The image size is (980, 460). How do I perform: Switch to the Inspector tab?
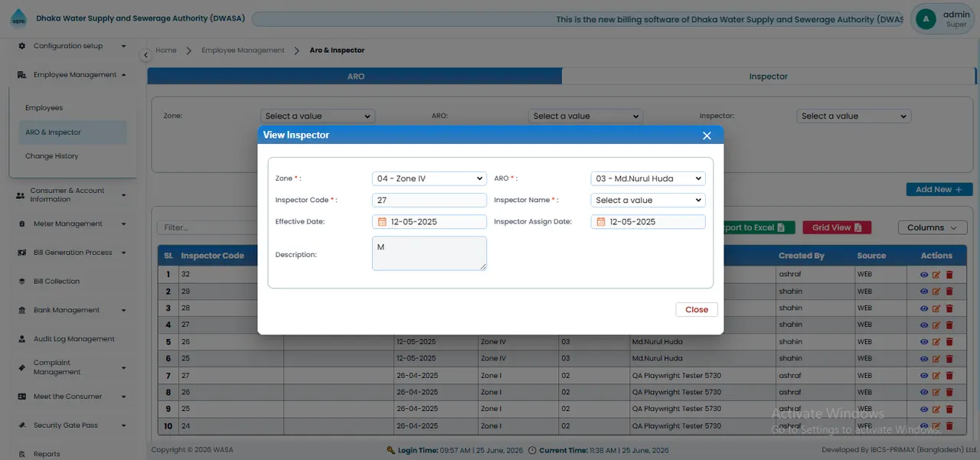769,77
